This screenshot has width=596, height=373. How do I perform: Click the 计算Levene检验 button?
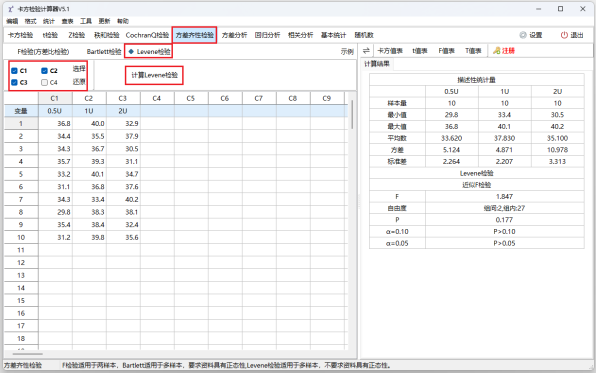coord(154,75)
